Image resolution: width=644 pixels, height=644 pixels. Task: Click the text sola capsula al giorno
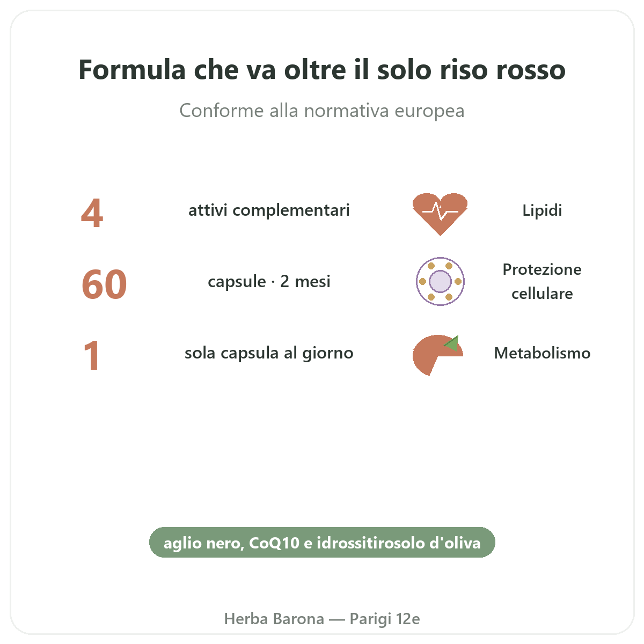[269, 353]
